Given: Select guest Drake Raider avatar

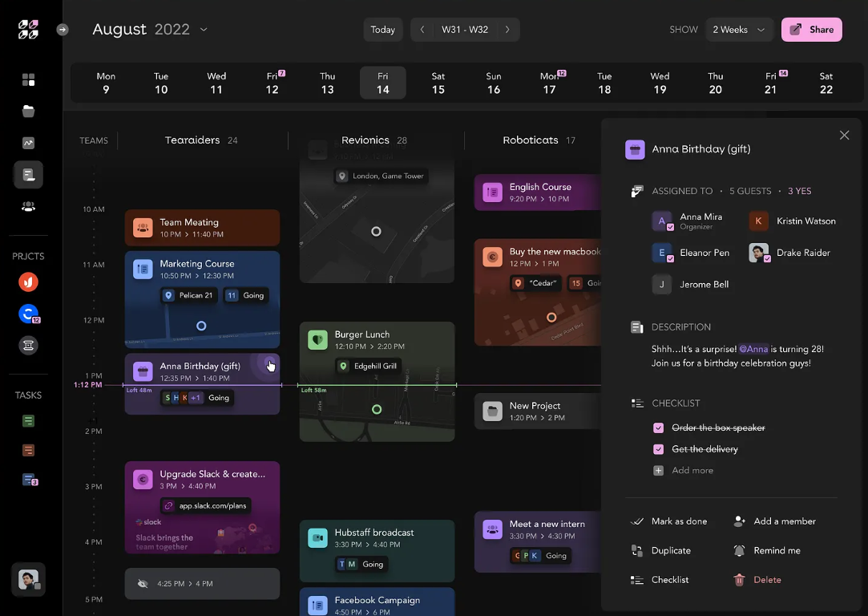Looking at the screenshot, I should 759,253.
